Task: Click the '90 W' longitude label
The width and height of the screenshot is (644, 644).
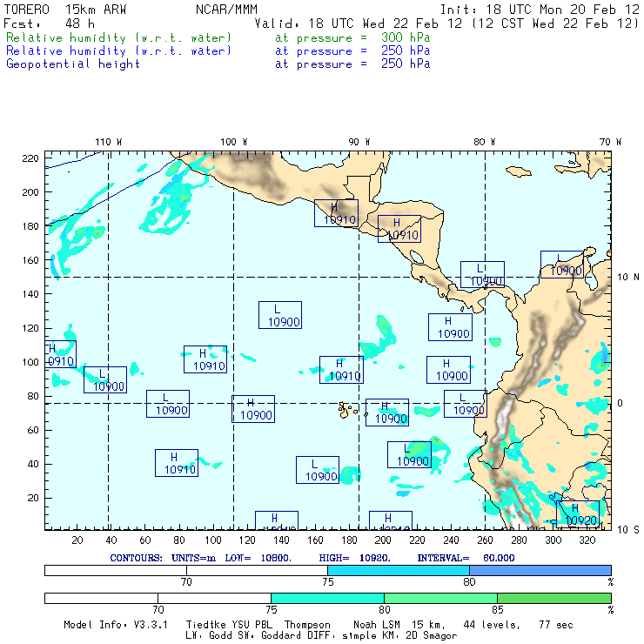Action: coord(359,142)
